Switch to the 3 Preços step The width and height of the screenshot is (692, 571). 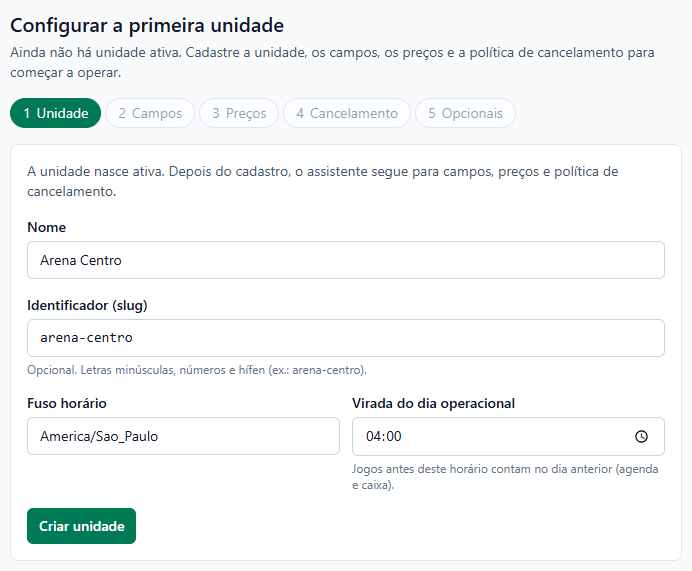click(x=239, y=113)
